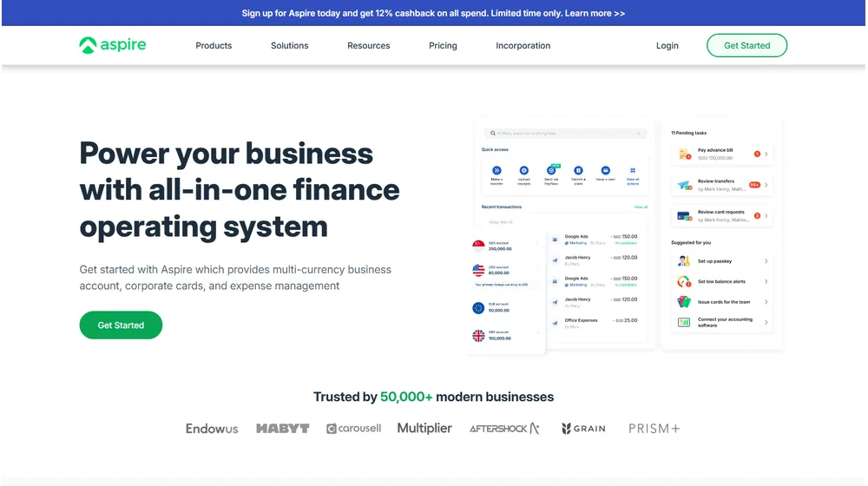Select the Singapore flag SGD account
Screen dimensions: 868x486
pos(478,246)
